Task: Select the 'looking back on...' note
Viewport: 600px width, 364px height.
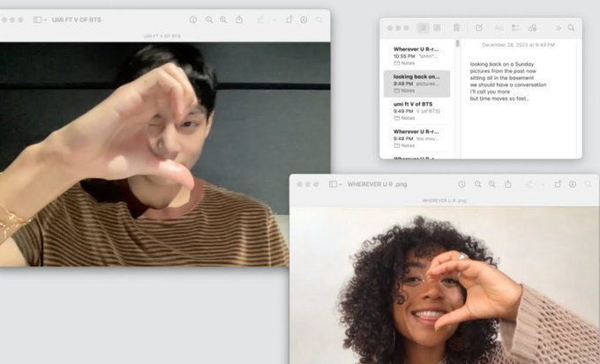Action: point(416,84)
